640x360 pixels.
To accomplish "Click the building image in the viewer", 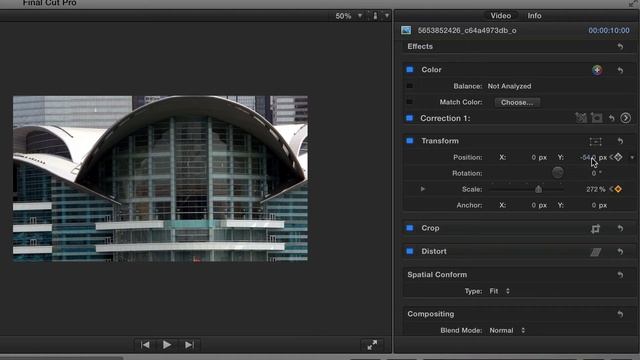I will coord(160,178).
